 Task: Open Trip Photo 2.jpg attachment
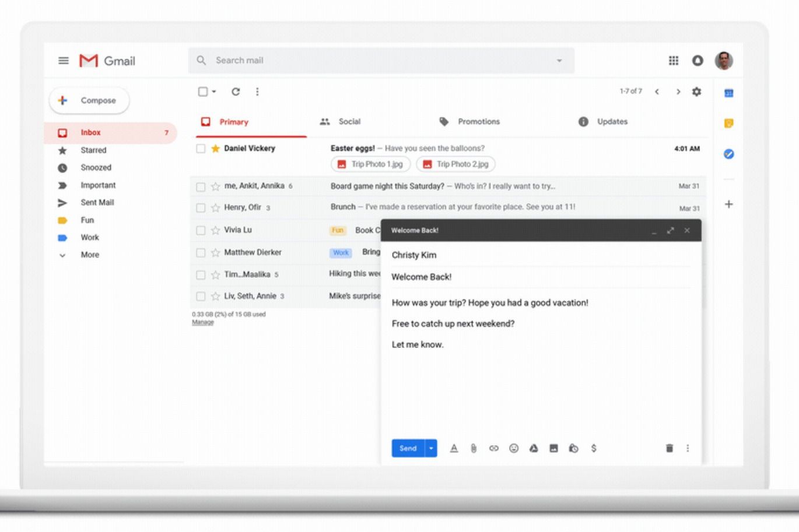click(x=456, y=164)
